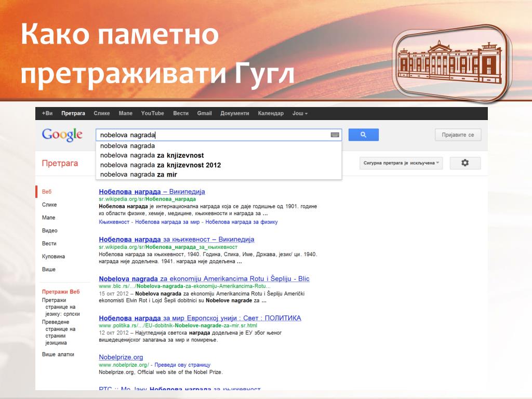
Task: Switch to Слике in the top bar
Action: tap(102, 113)
